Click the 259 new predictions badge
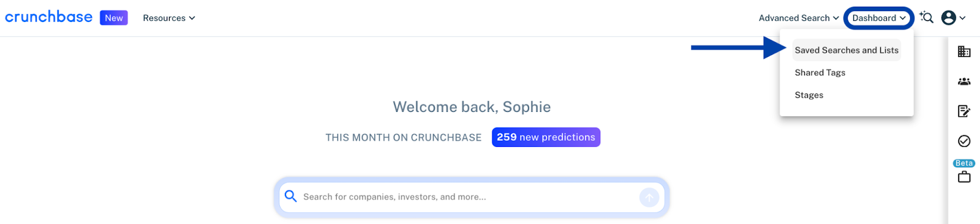Viewport: 980px width, 224px height. tap(546, 137)
